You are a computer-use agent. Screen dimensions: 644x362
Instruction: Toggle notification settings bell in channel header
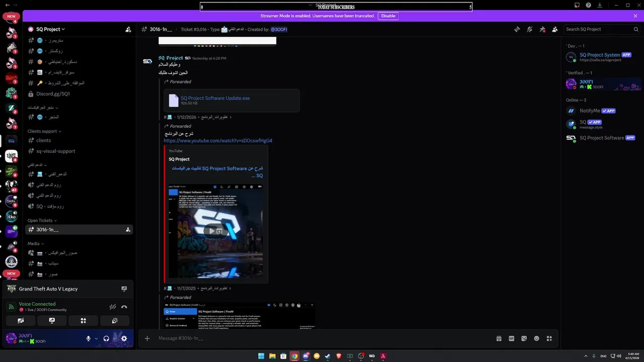529,29
